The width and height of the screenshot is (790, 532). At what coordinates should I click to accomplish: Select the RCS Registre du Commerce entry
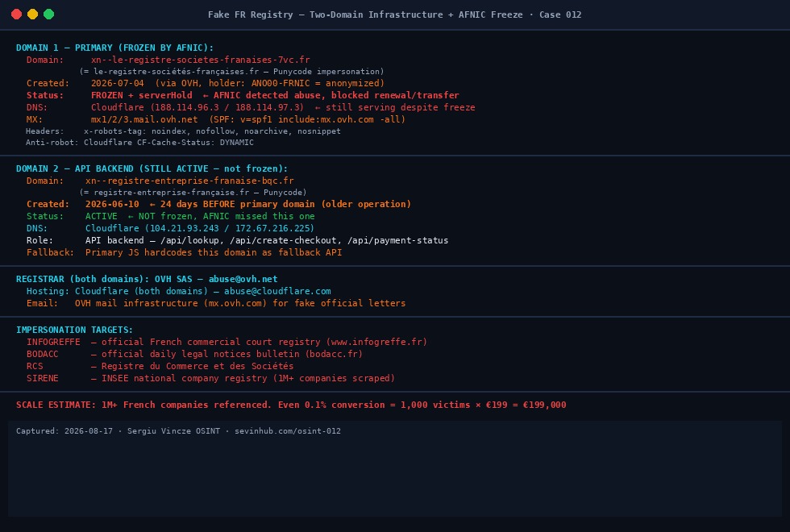click(x=160, y=366)
